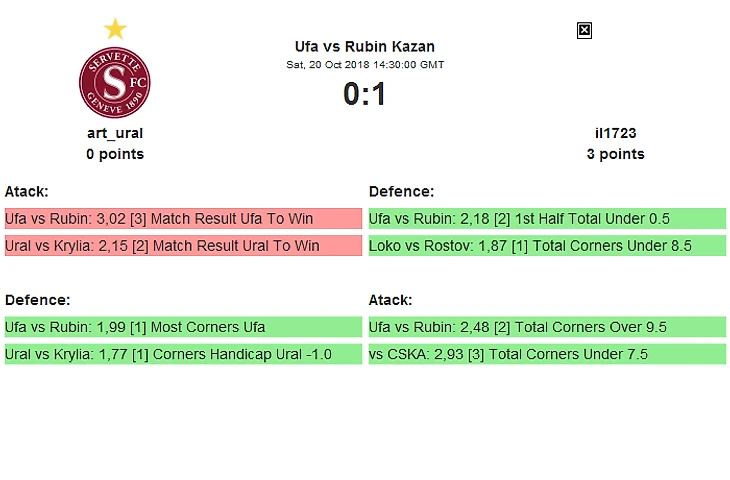Click the broken image icon at top right

(585, 31)
